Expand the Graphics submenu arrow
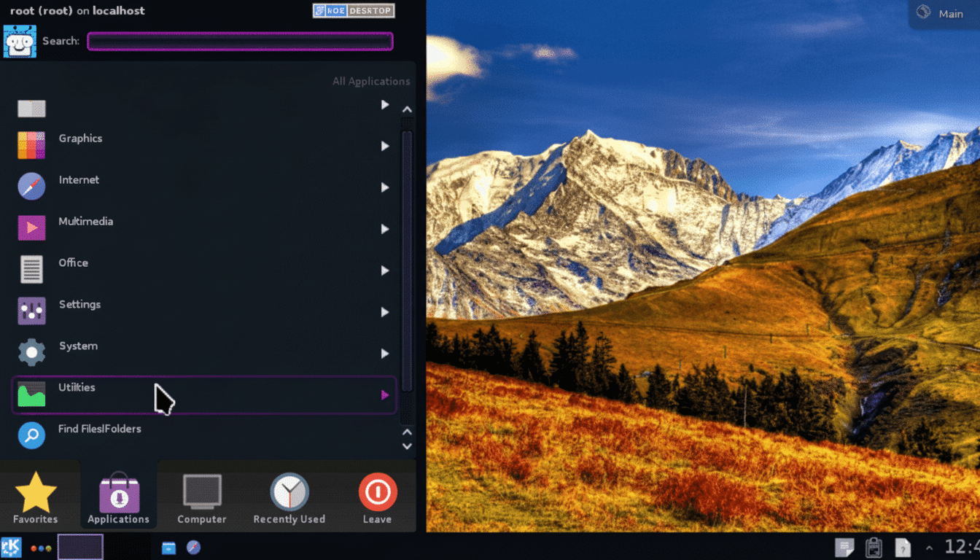Viewport: 980px width, 560px height. coord(385,146)
